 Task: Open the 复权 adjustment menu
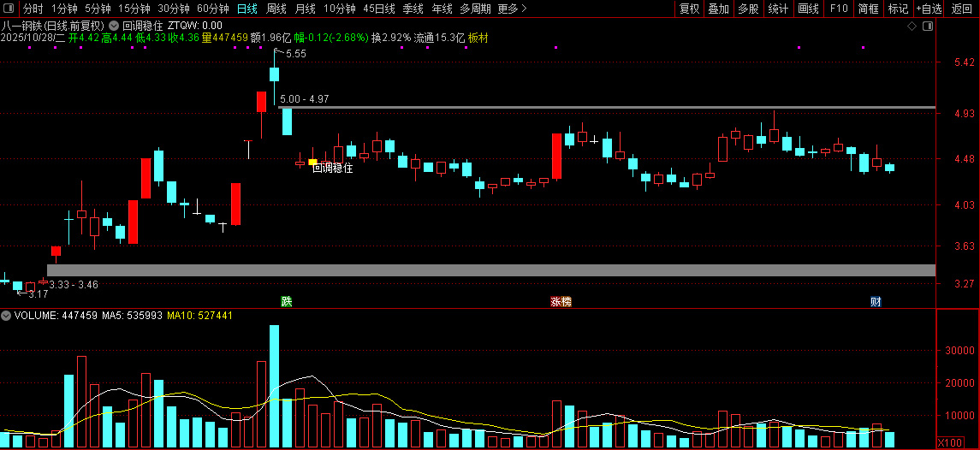pyautogui.click(x=689, y=9)
